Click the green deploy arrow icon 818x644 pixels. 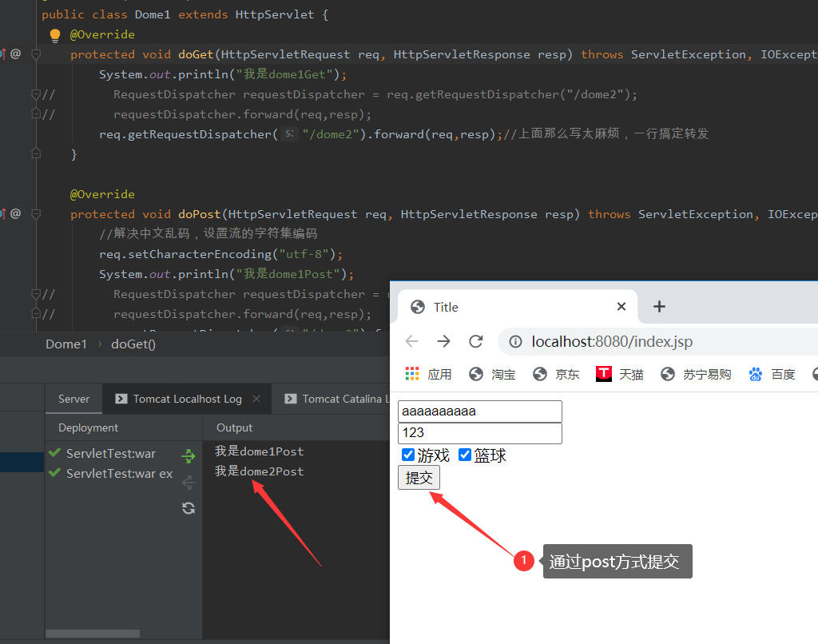coord(189,455)
